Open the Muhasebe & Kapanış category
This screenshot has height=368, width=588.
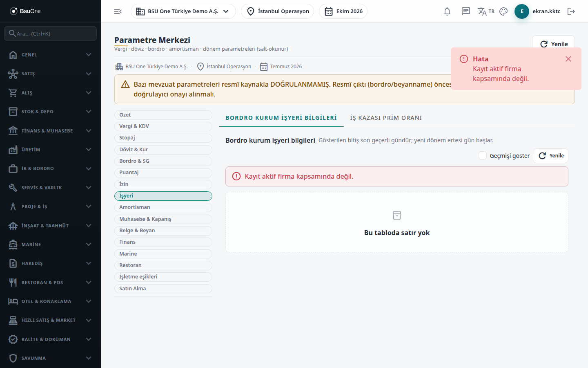[163, 219]
